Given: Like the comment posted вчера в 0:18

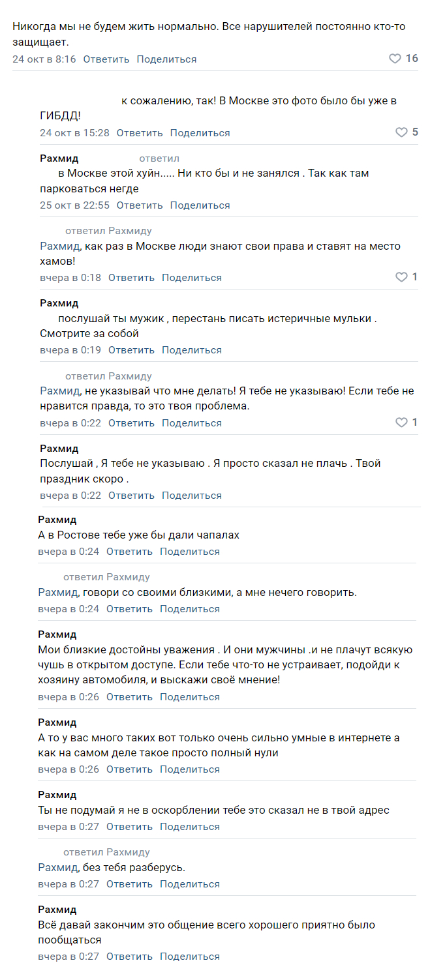Looking at the screenshot, I should pos(402,277).
